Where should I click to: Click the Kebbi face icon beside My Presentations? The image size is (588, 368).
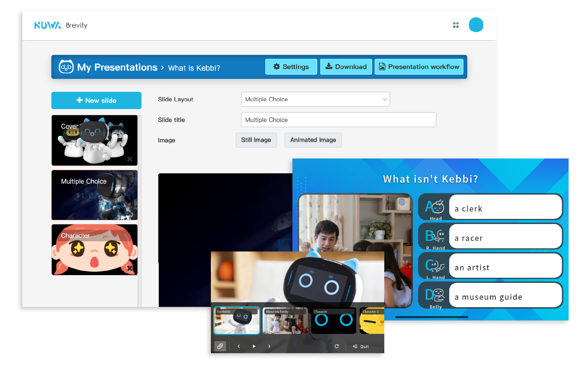pyautogui.click(x=66, y=67)
